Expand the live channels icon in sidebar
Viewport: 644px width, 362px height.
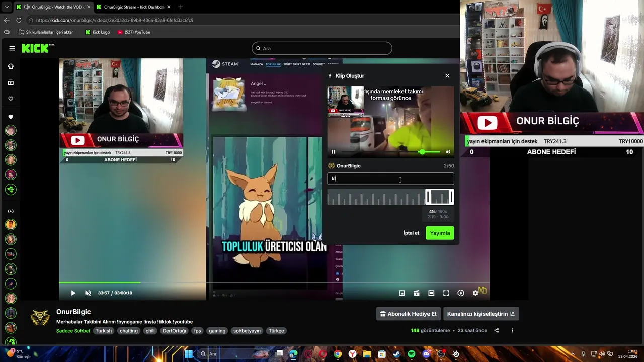(x=11, y=211)
